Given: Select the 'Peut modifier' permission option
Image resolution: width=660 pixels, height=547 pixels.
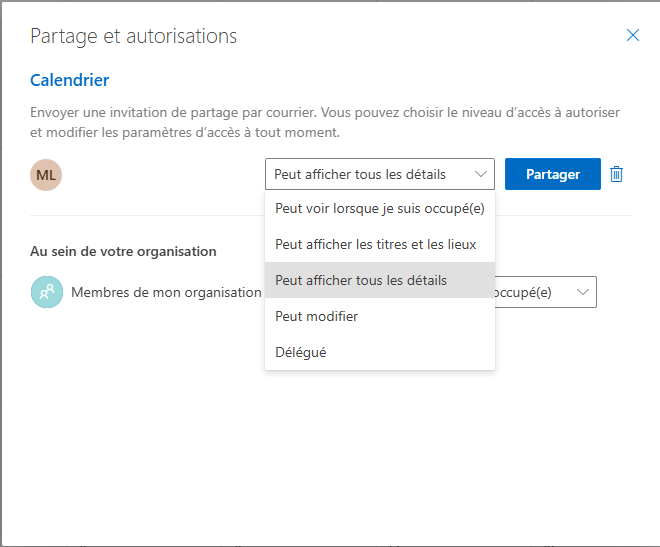Looking at the screenshot, I should (x=317, y=316).
